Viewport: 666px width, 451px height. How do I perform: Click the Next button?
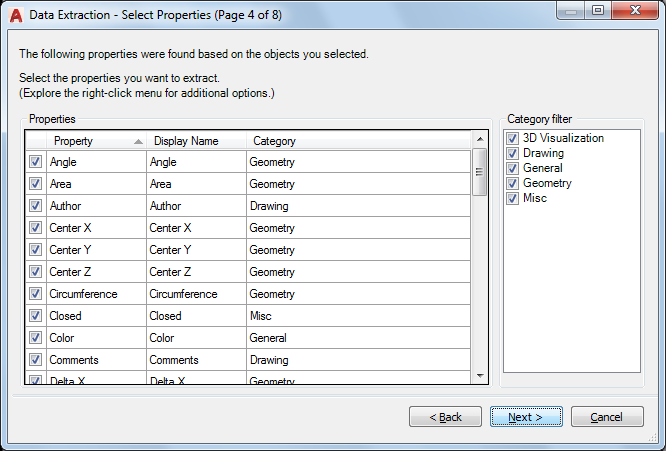[526, 417]
